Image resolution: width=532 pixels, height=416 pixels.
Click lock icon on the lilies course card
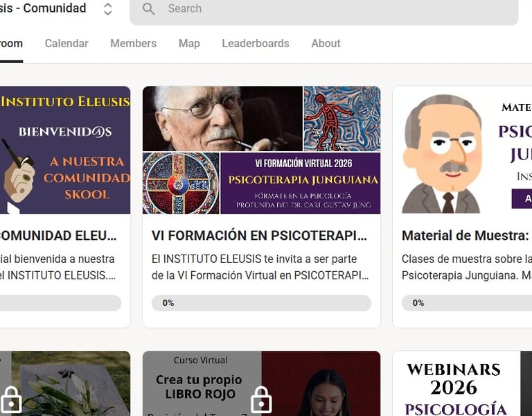coord(11,399)
